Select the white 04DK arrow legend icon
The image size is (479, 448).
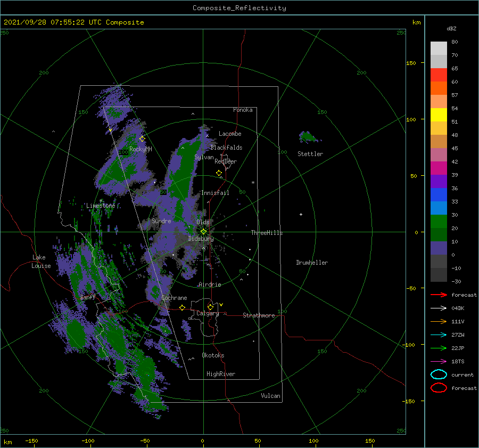(x=439, y=308)
